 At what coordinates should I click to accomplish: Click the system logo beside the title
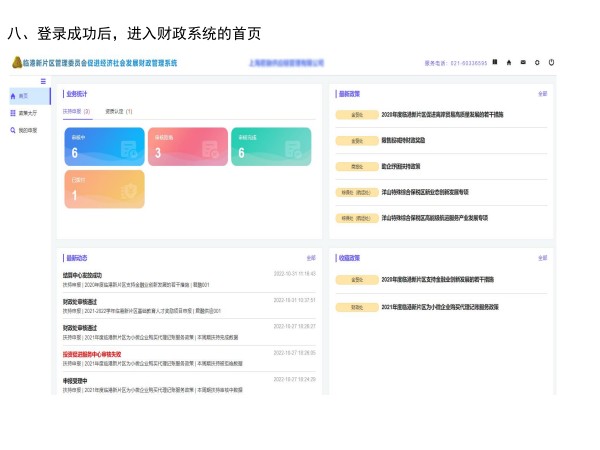pyautogui.click(x=17, y=62)
